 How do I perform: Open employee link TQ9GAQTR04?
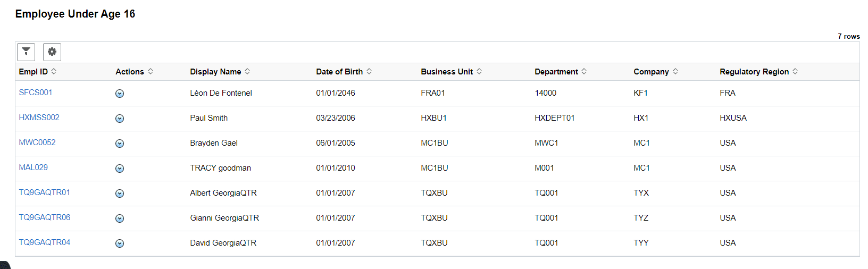click(45, 242)
